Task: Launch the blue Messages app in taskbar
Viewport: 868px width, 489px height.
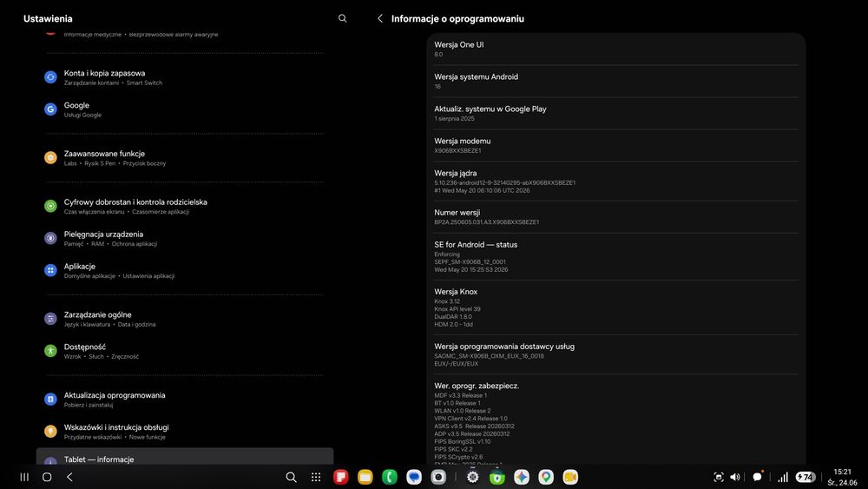Action: click(414, 477)
